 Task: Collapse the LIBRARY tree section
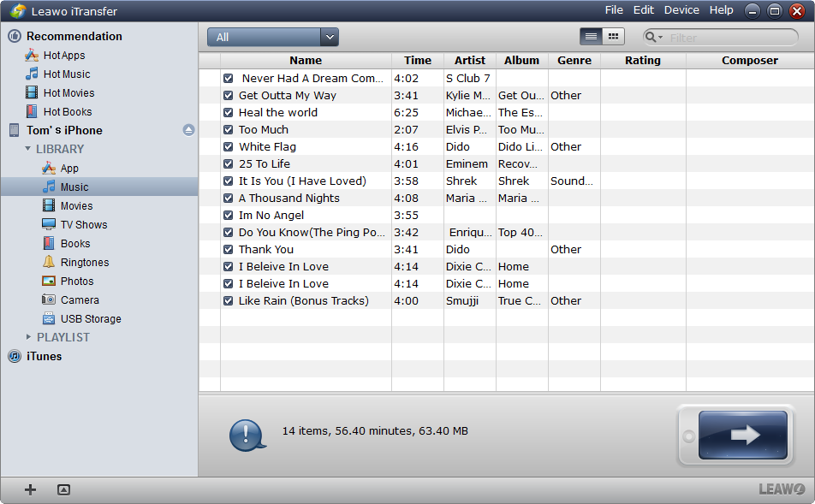pos(28,149)
